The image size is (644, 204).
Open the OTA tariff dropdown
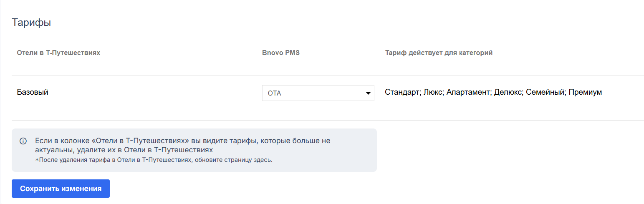(317, 93)
